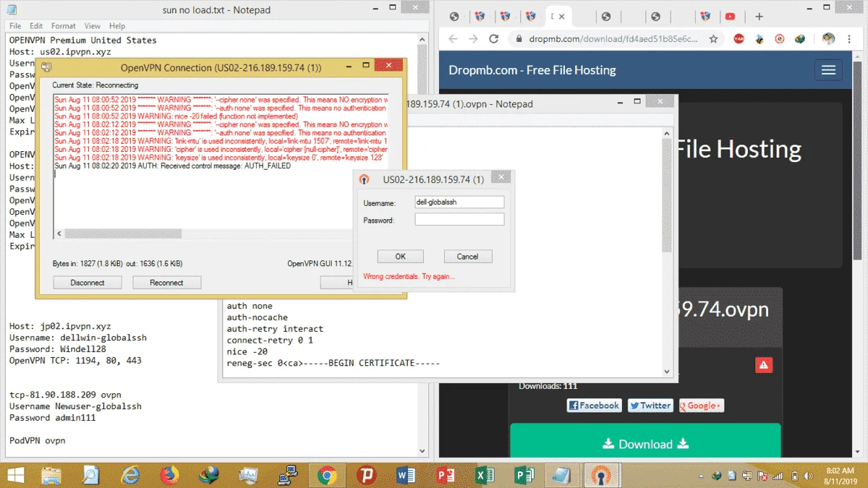
Task: Click 'Wrong credentials. Try again...' message
Action: click(409, 276)
